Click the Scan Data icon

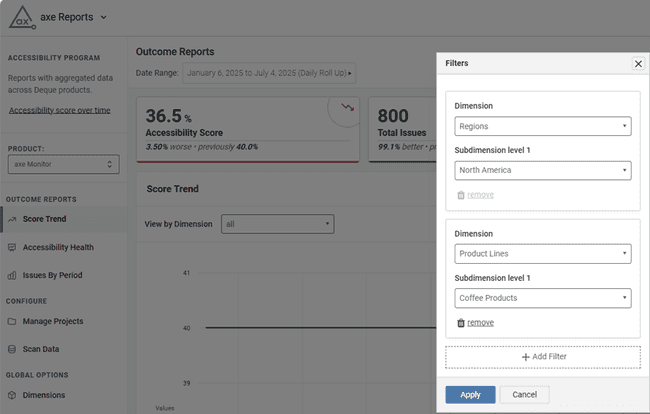tap(12, 350)
